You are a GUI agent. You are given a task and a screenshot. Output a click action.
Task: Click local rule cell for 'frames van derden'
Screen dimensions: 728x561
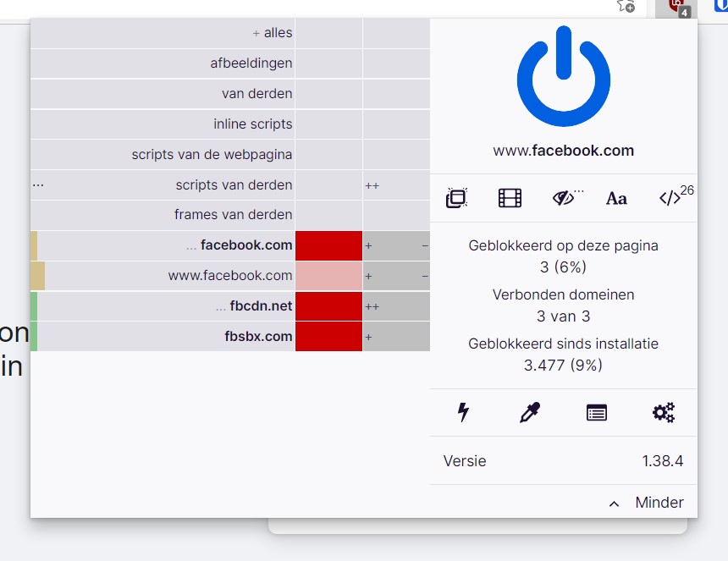pyautogui.click(x=396, y=215)
